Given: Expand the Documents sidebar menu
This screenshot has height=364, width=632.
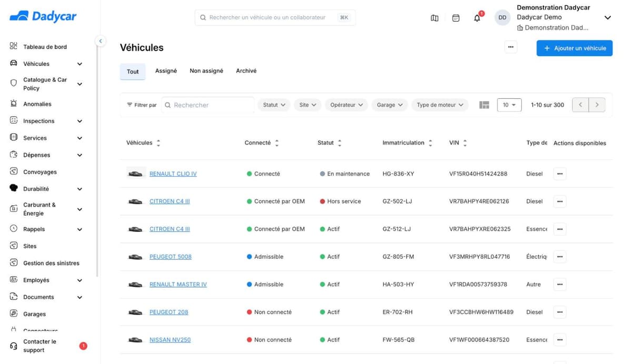Looking at the screenshot, I should [80, 297].
